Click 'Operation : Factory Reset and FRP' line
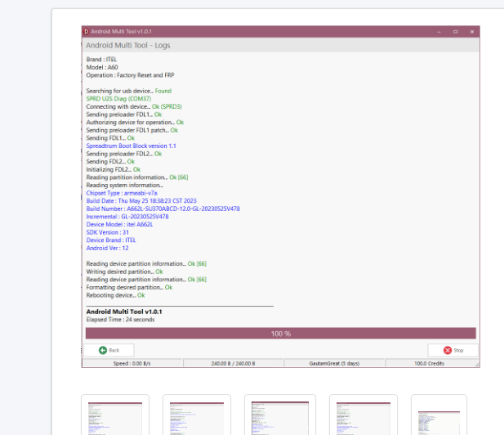504x435 pixels. (x=130, y=75)
